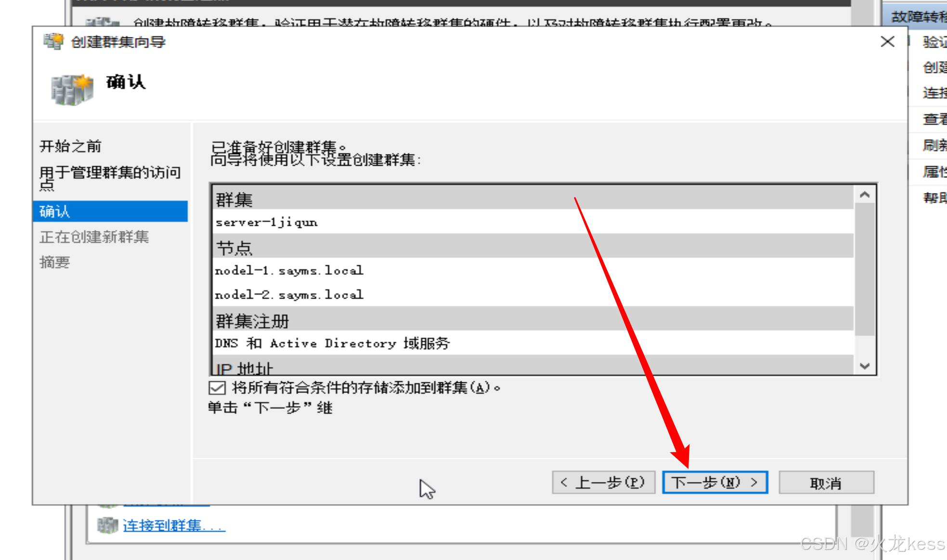The width and height of the screenshot is (947, 560).
Task: Select node1-2.sayms.local entry
Action: coord(289,295)
